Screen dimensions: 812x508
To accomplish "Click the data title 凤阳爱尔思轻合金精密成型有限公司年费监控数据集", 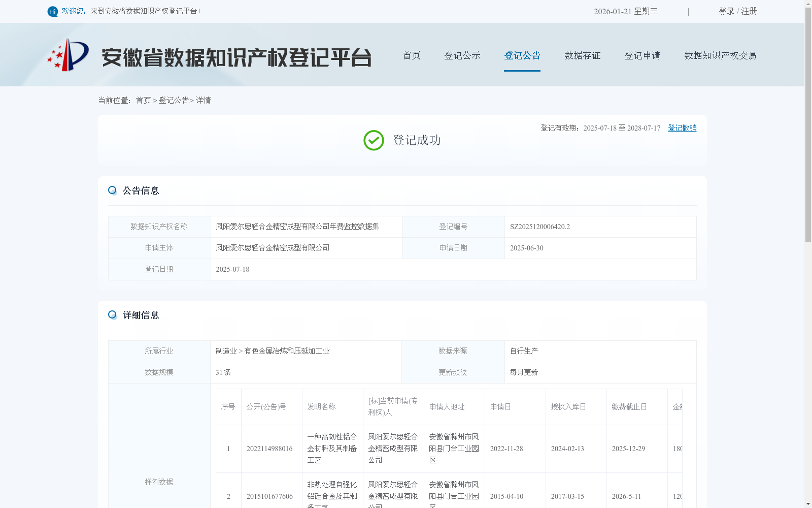I will 297,227.
